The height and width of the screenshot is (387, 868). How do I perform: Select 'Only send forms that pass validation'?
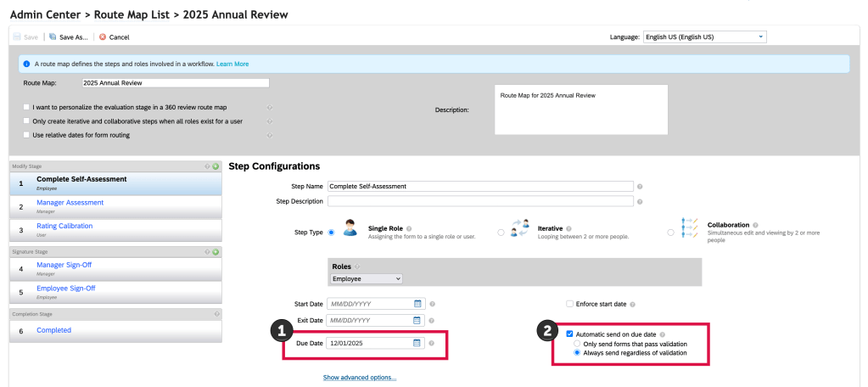pyautogui.click(x=578, y=344)
